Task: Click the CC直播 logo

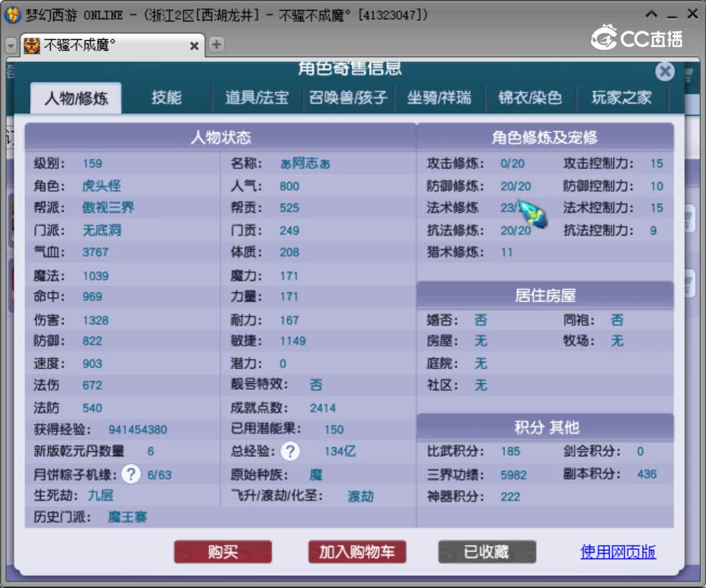Action: click(x=637, y=38)
